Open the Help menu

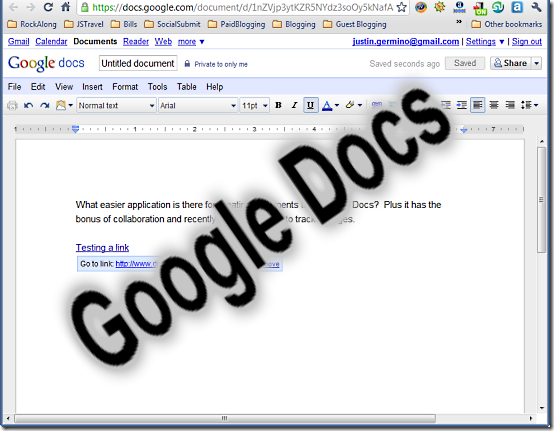pyautogui.click(x=214, y=87)
